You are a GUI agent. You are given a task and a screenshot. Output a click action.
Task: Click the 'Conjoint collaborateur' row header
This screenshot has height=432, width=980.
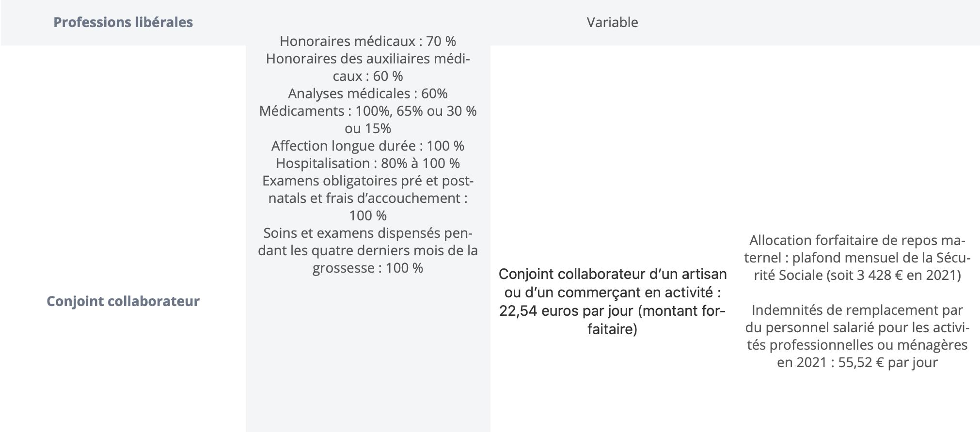point(123,301)
